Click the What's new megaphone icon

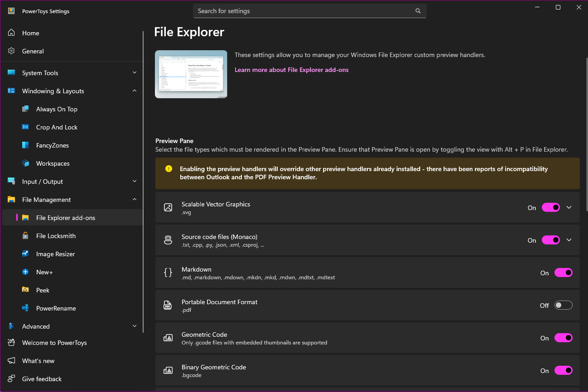click(12, 361)
